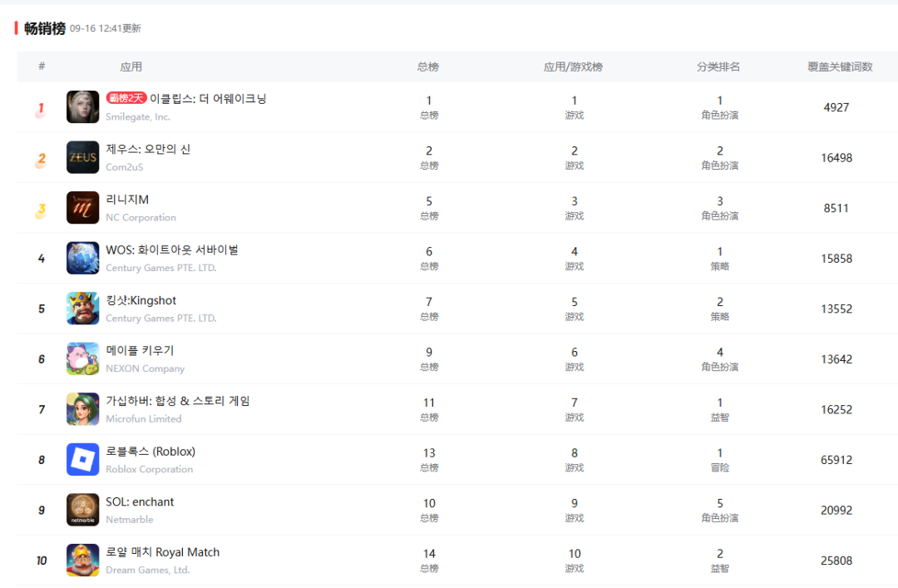Open 리니지M title link
The width and height of the screenshot is (898, 588).
[x=127, y=200]
